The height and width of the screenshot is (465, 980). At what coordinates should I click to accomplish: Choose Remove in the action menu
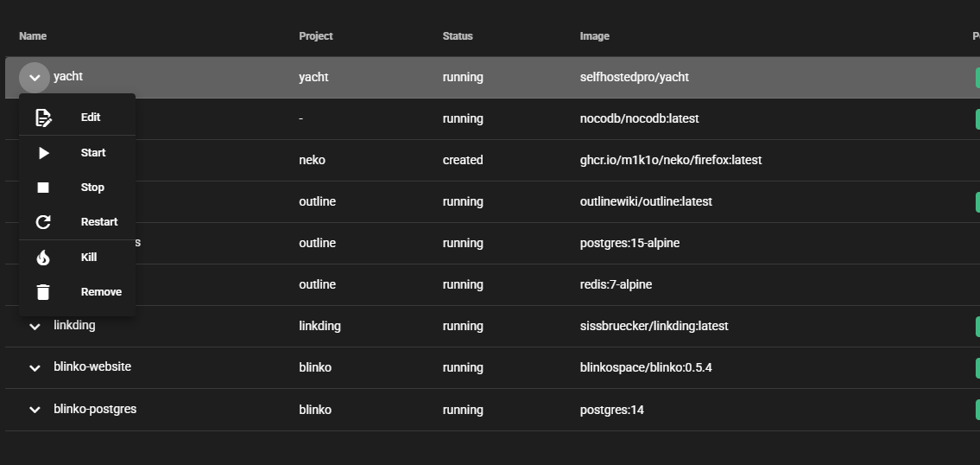78,291
